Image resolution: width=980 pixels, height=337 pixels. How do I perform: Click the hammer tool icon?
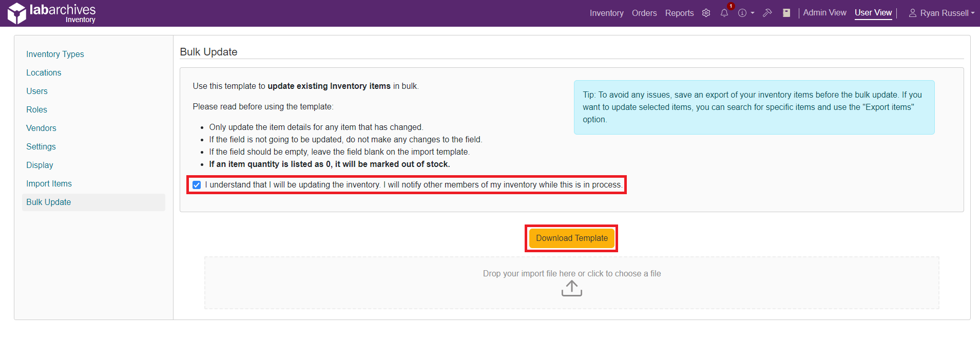[x=767, y=13]
